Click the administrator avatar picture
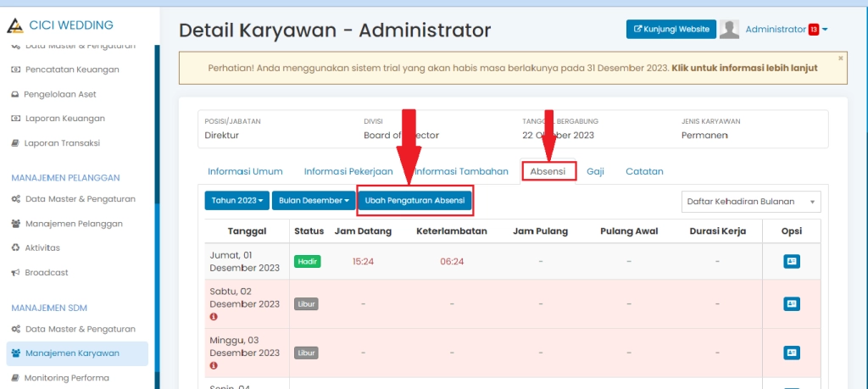Viewport: 868px width, 389px height. pos(729,30)
